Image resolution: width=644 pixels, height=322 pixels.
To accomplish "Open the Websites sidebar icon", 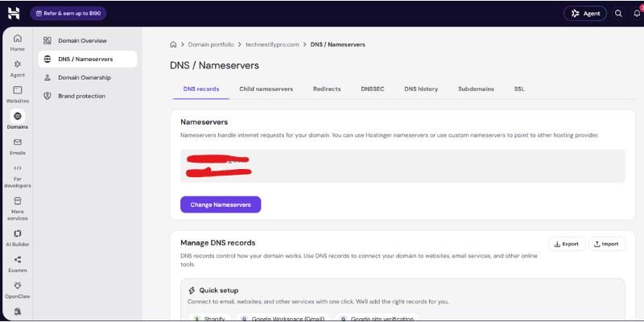I will pyautogui.click(x=17, y=90).
